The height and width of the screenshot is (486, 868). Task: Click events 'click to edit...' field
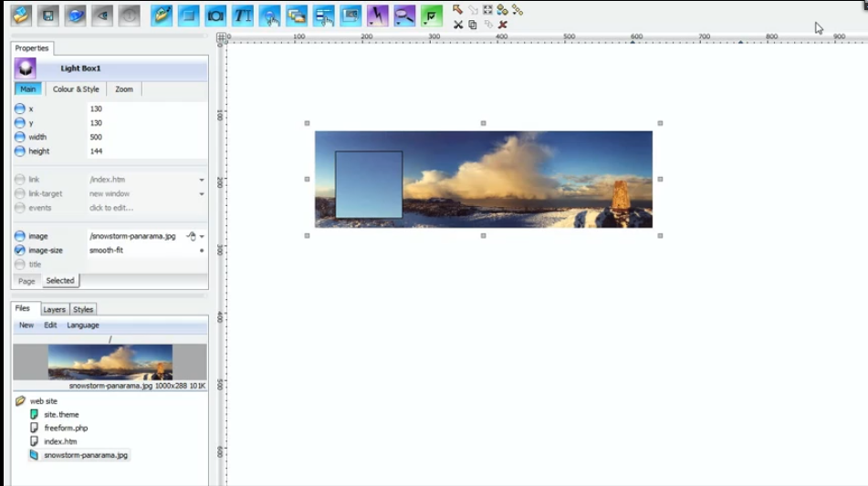pyautogui.click(x=147, y=208)
